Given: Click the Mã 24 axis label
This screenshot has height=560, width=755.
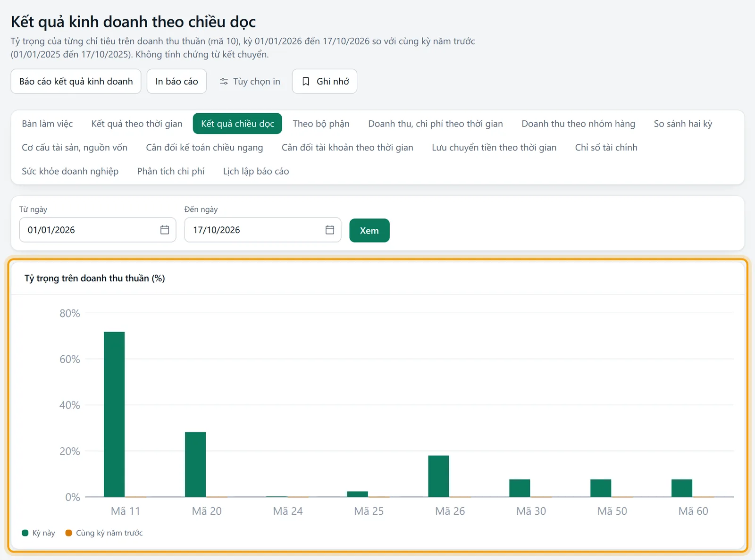Looking at the screenshot, I should (288, 511).
